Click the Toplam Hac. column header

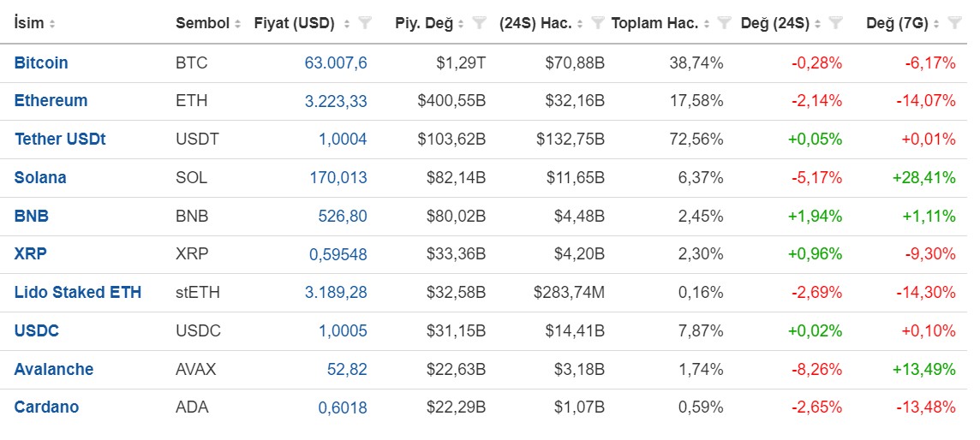tap(655, 24)
